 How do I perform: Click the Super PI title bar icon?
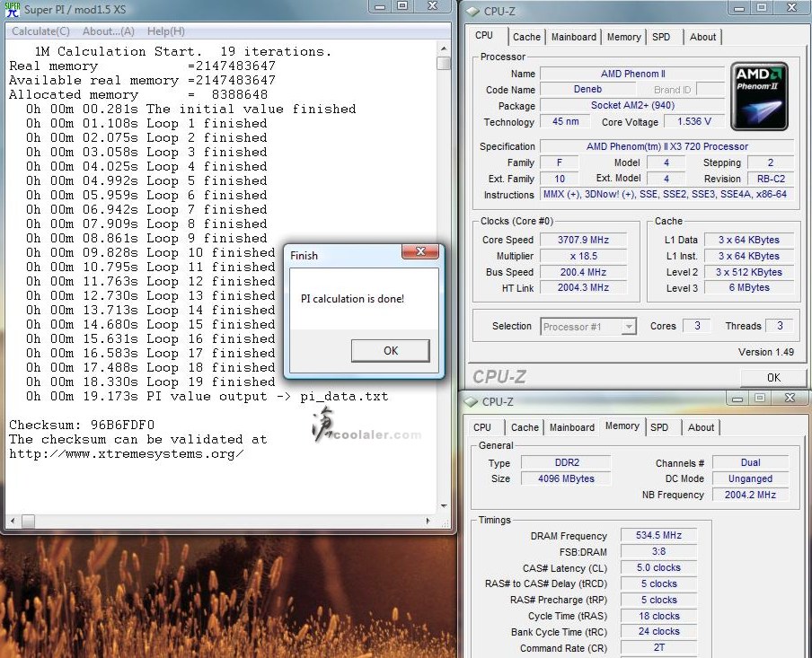coord(12,9)
